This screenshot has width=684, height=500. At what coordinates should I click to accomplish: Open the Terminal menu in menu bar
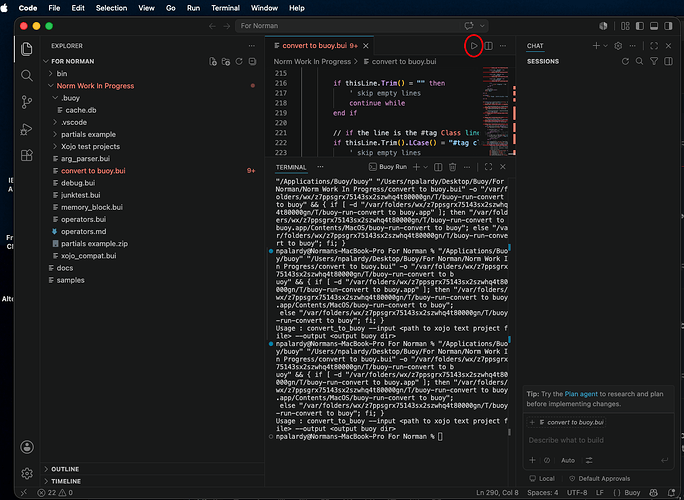click(x=226, y=8)
